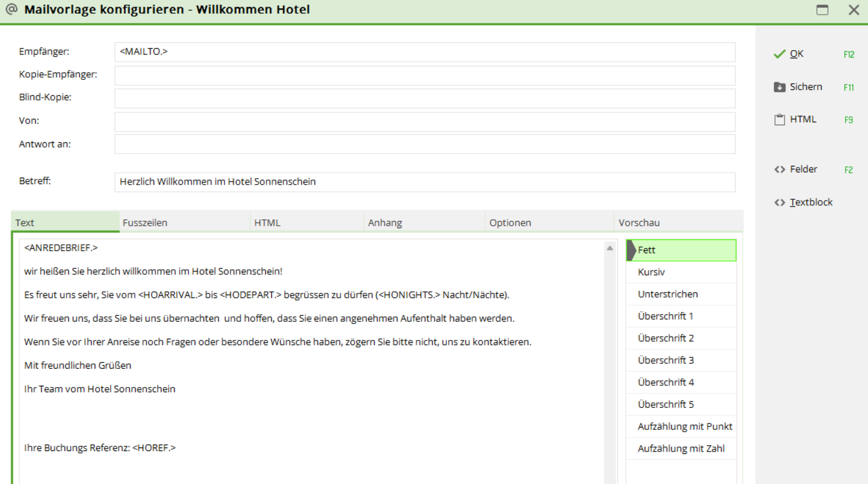Focus the Kopie-Empfänger input field

point(424,75)
